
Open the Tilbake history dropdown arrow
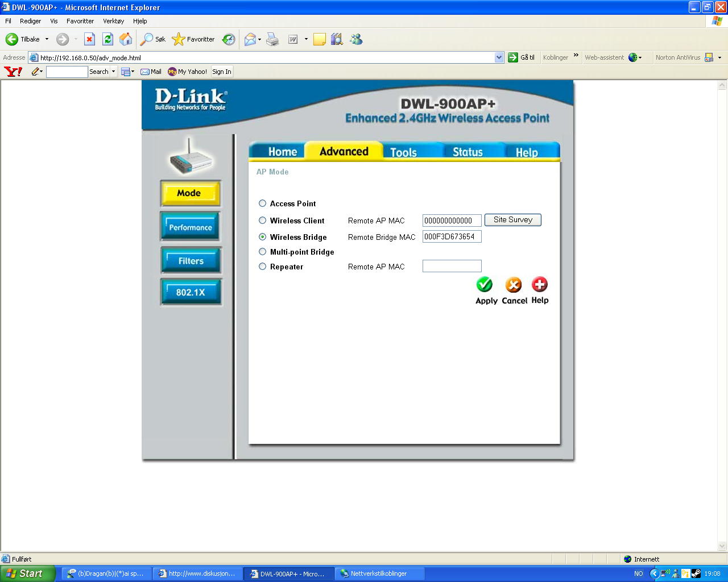(x=47, y=39)
